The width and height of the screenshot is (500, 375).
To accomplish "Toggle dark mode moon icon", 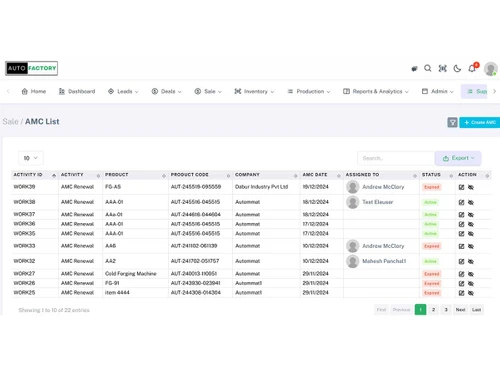I will coord(457,68).
